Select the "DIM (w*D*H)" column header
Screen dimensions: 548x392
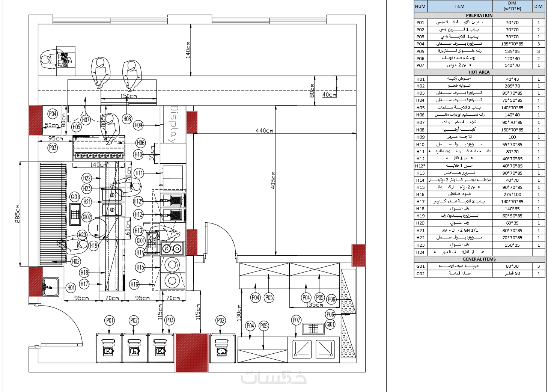click(512, 6)
